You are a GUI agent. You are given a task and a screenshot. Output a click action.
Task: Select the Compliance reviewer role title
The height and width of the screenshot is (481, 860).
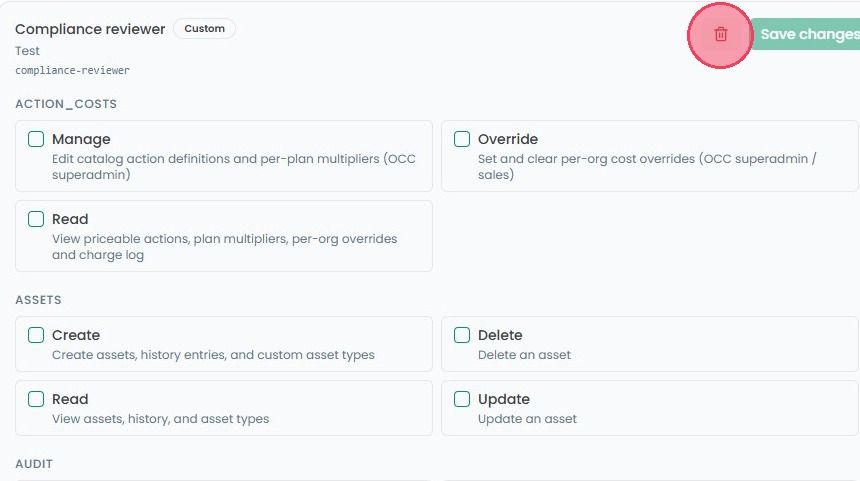click(x=90, y=29)
